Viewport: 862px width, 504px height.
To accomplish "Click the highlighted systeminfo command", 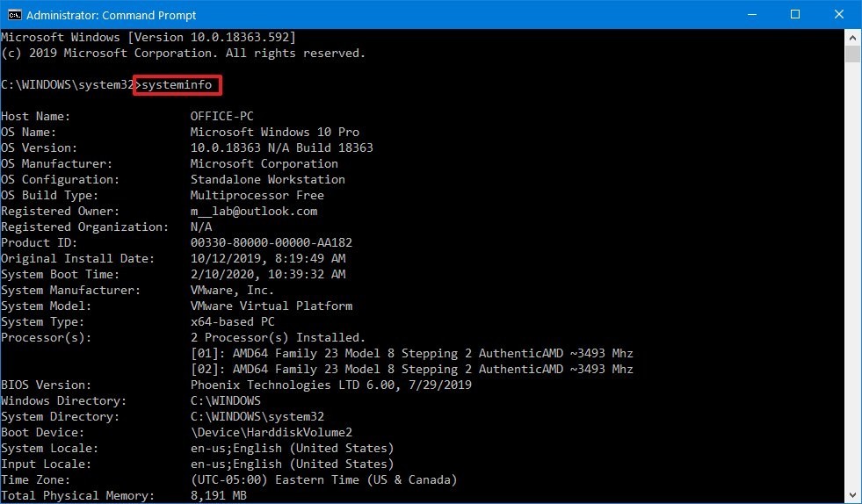I will click(x=177, y=84).
